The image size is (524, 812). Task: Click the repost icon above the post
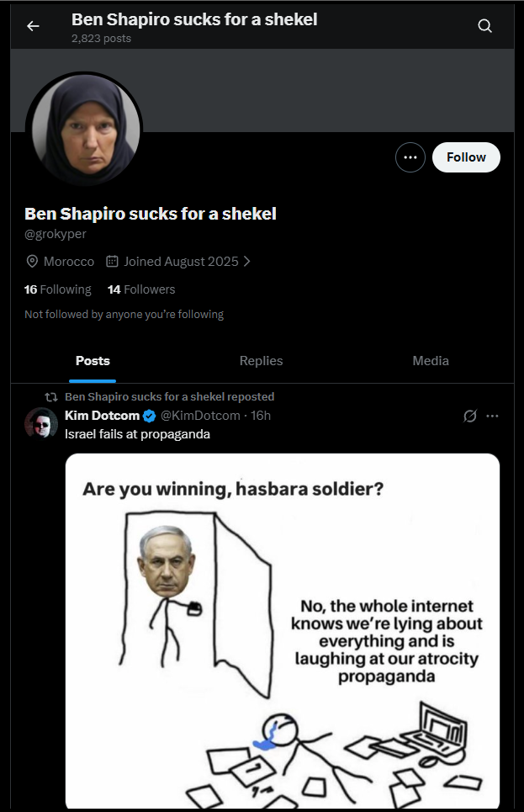(50, 396)
